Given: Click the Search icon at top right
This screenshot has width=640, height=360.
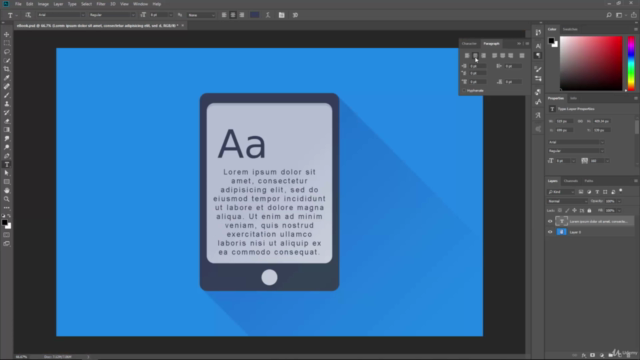Looking at the screenshot, I should [x=609, y=15].
